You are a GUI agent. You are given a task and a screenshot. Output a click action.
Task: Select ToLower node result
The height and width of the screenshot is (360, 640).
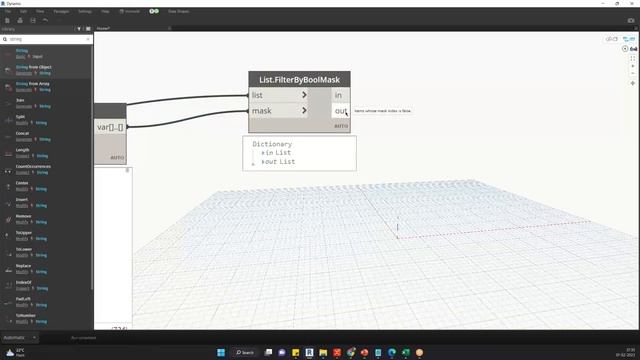[46, 252]
